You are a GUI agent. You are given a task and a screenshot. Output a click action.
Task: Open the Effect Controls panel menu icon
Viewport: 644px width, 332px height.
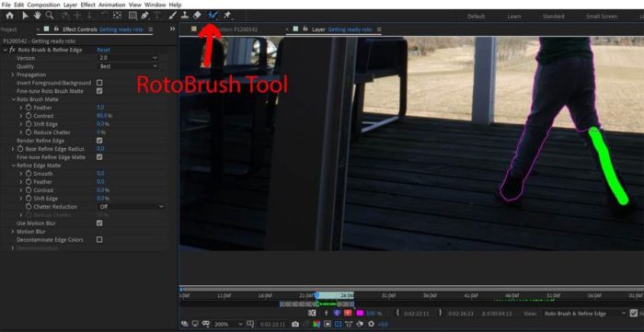(151, 29)
